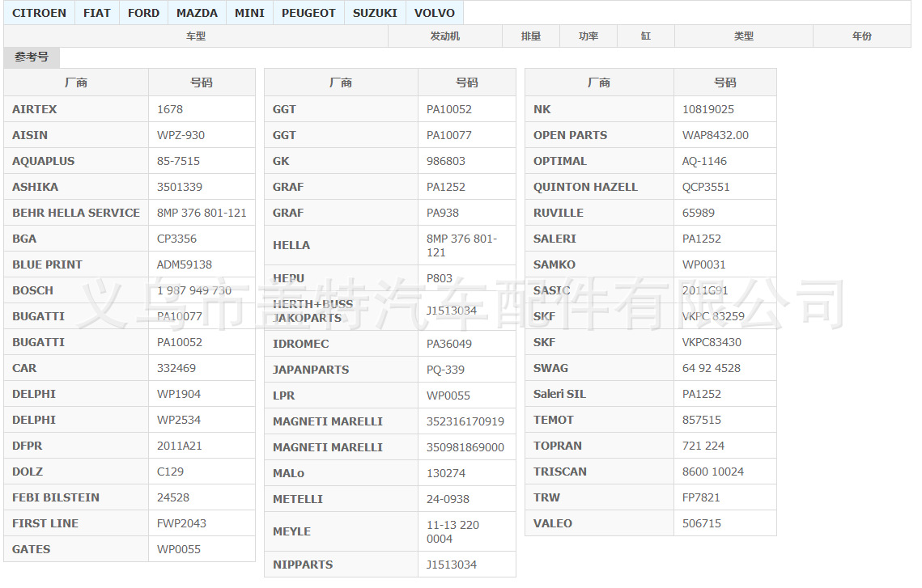Open the SUZUKI tab
This screenshot has width=922, height=588.
point(375,13)
